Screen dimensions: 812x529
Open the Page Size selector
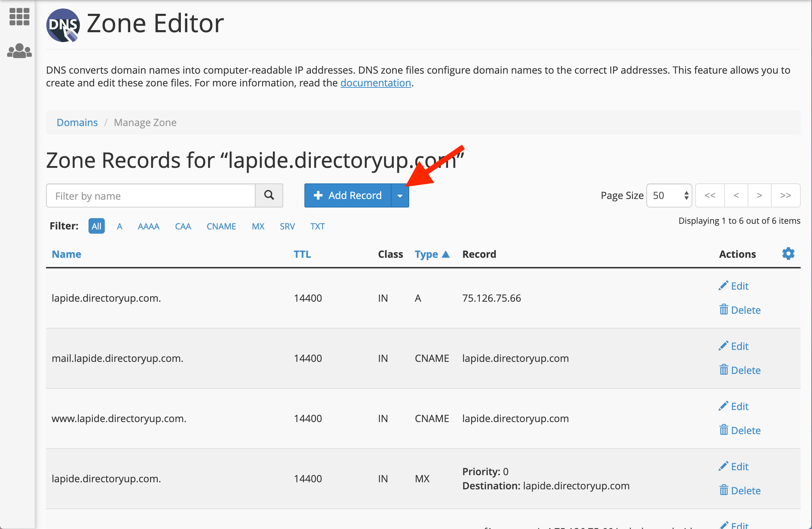tap(669, 195)
